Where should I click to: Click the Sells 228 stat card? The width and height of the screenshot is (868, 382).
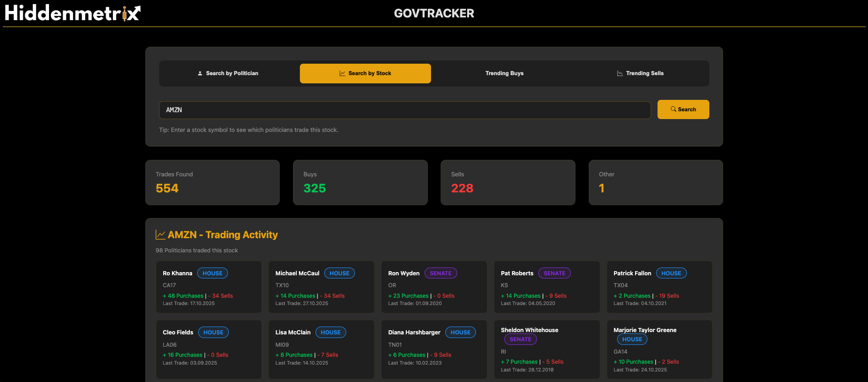[x=508, y=182]
